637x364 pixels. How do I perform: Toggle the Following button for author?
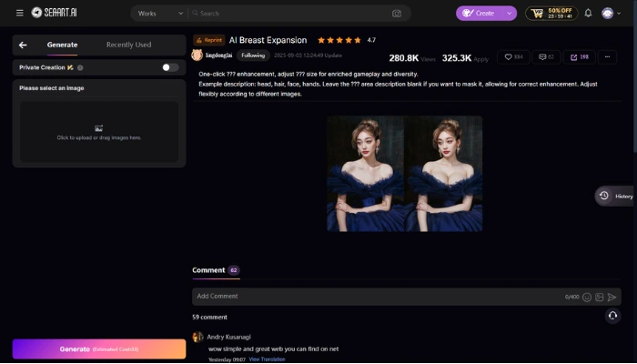[253, 56]
